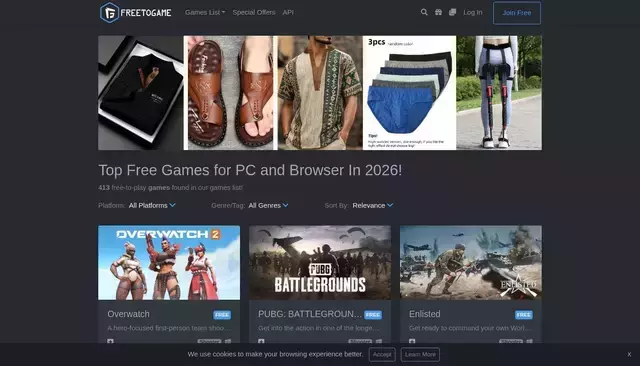Image resolution: width=640 pixels, height=366 pixels.
Task: Click the Enlisted game title
Action: coord(424,314)
